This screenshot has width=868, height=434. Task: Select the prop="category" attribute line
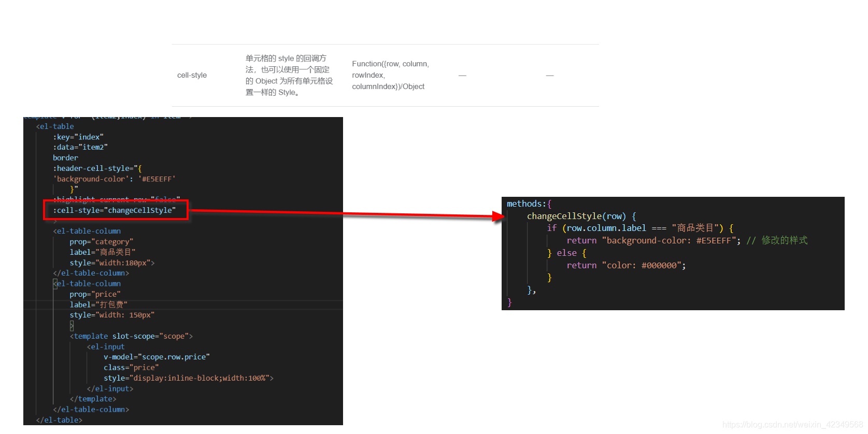coord(102,242)
